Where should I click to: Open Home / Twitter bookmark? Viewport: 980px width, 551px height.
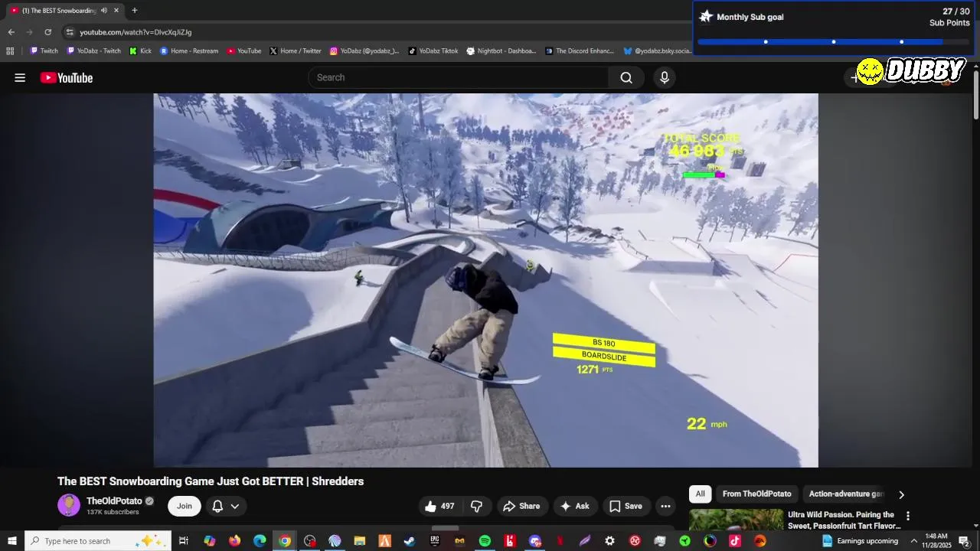point(296,51)
